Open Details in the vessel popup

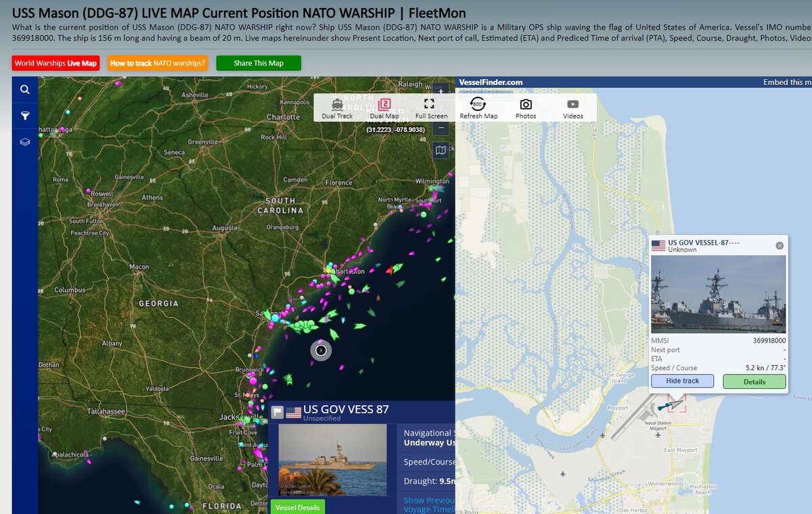pos(754,381)
